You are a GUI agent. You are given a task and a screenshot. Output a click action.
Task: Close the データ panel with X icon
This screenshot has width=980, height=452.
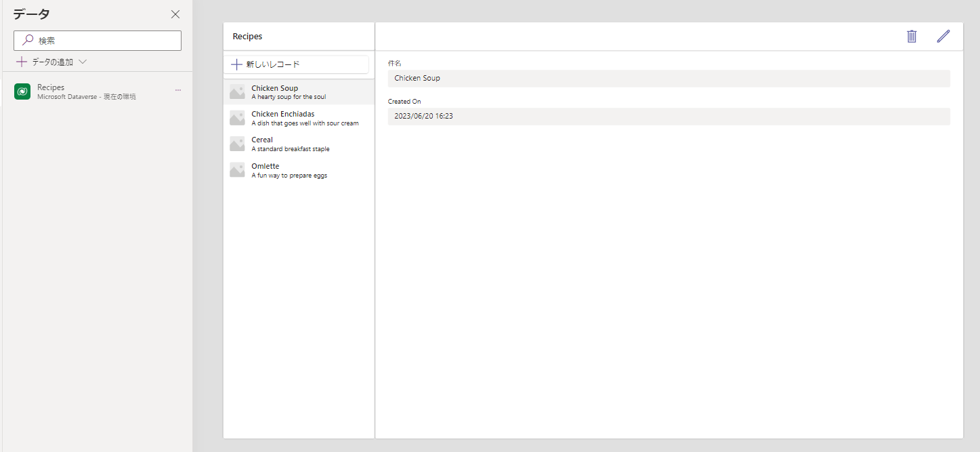[x=175, y=14]
